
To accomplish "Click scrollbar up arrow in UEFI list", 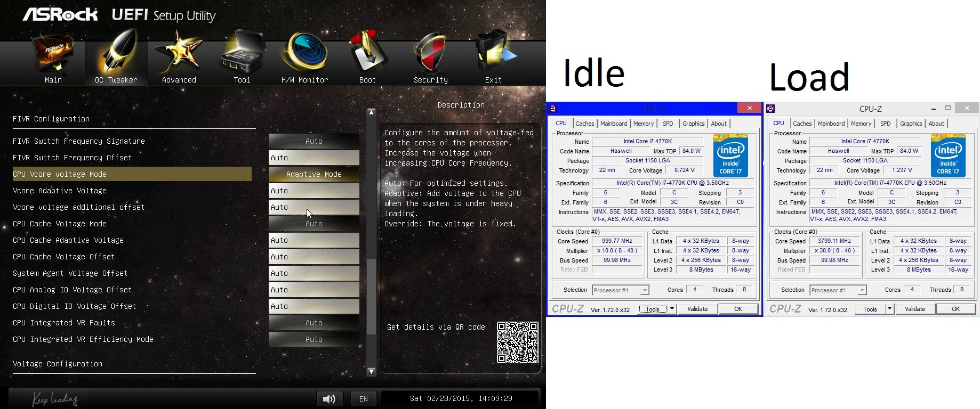I will pyautogui.click(x=371, y=112).
